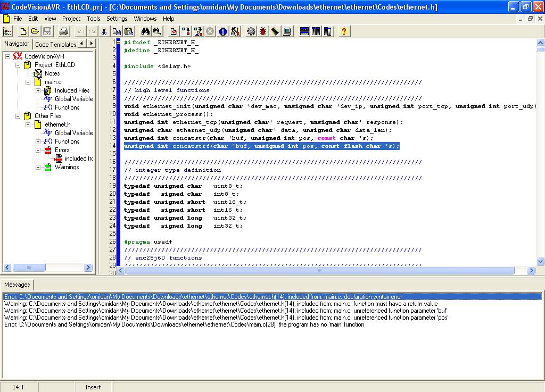Image resolution: width=545 pixels, height=392 pixels.
Task: Collapse the CodeVisionAVR root node
Action: click(x=7, y=56)
